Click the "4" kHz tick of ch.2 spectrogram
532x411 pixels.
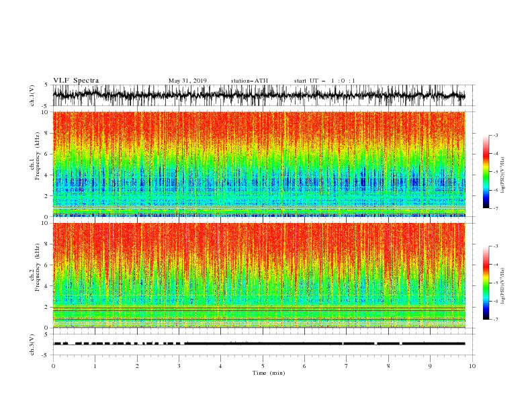pyautogui.click(x=46, y=286)
